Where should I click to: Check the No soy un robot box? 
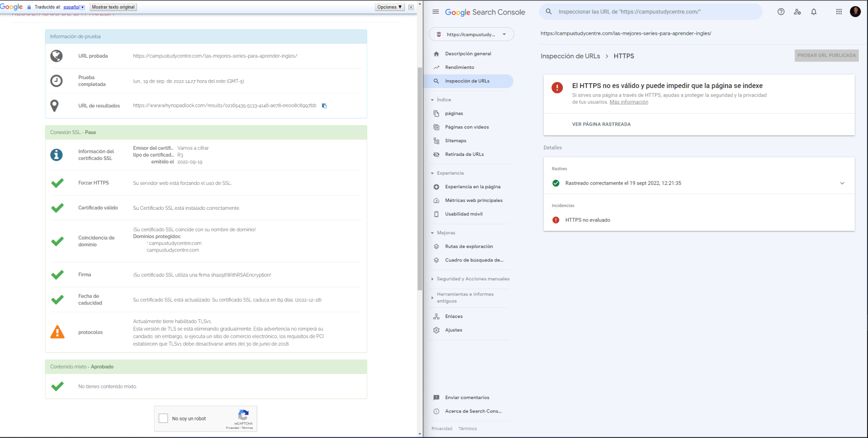pyautogui.click(x=163, y=418)
